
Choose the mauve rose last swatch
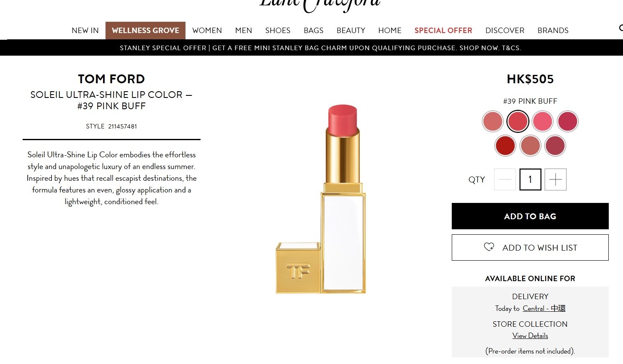point(555,146)
